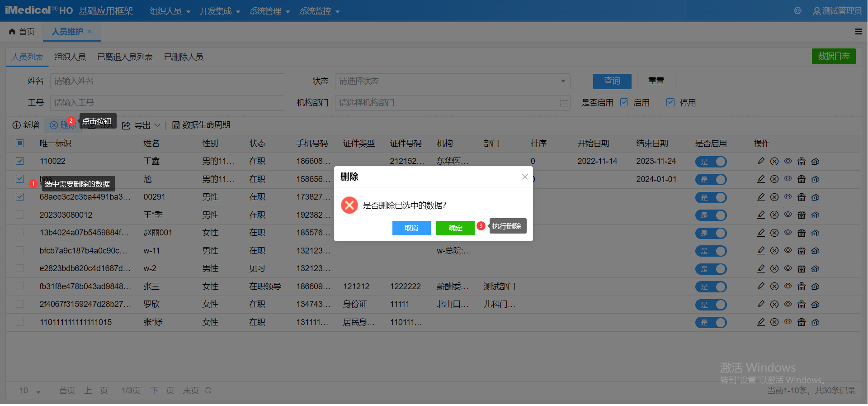Click the hospital building icon for row w-11
The image size is (868, 406).
(802, 251)
